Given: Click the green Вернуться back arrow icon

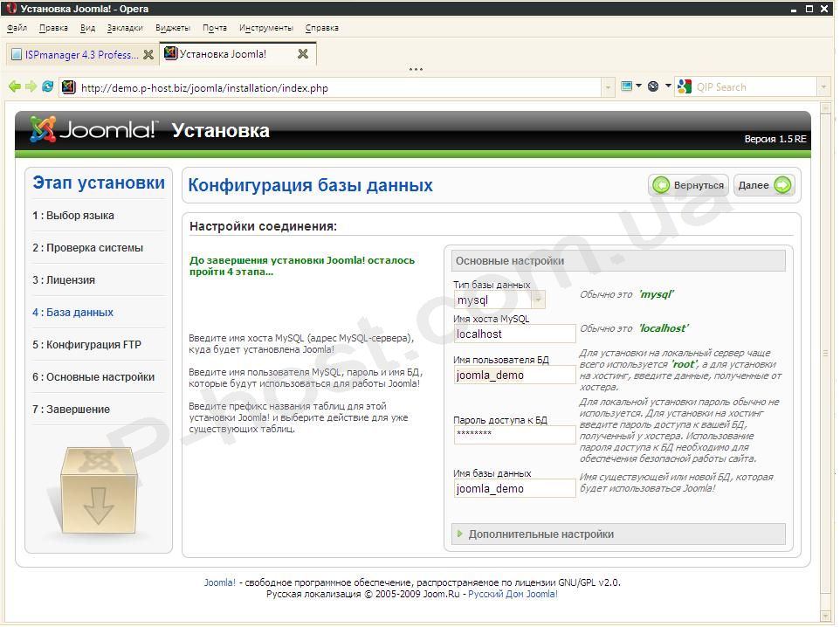Looking at the screenshot, I should point(661,185).
